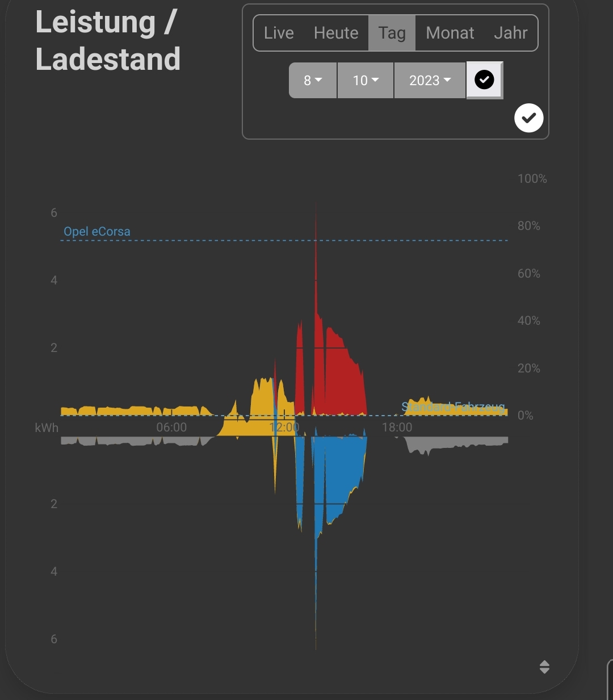
Task: Click the 06:00 time axis label
Action: (x=171, y=427)
